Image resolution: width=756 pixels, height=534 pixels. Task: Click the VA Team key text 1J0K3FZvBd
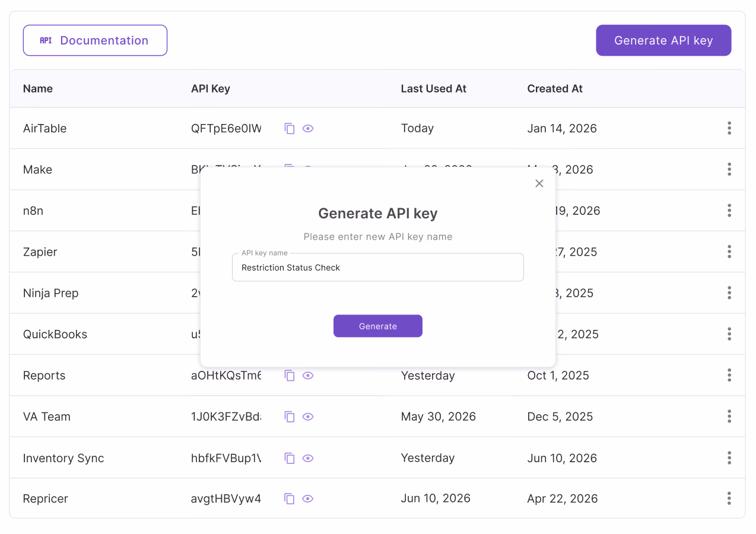[x=226, y=417]
